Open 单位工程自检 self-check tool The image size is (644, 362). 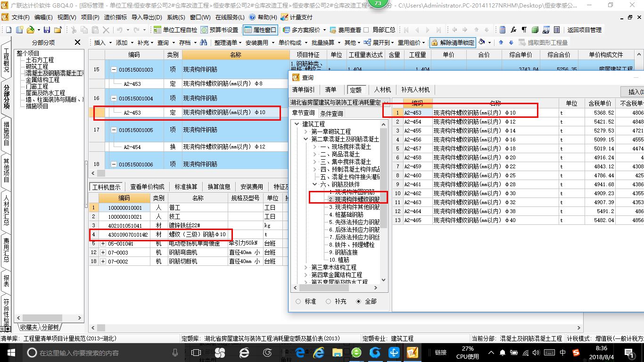175,30
